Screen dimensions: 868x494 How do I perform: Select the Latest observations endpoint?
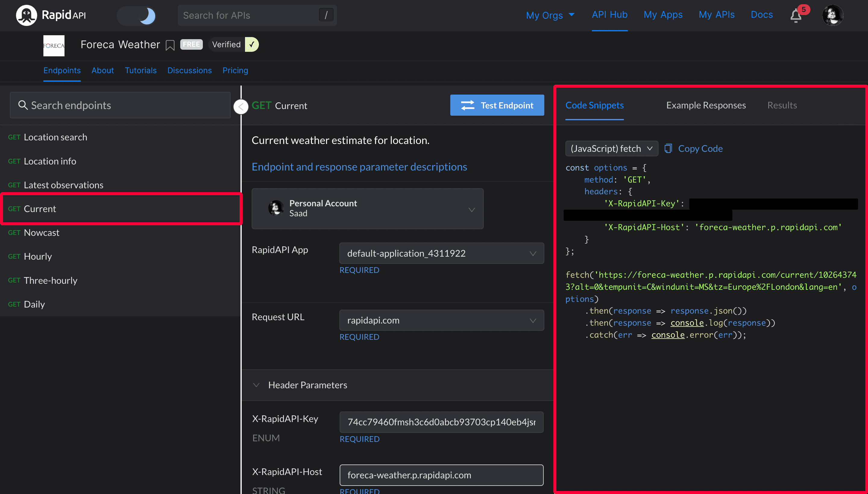point(120,185)
